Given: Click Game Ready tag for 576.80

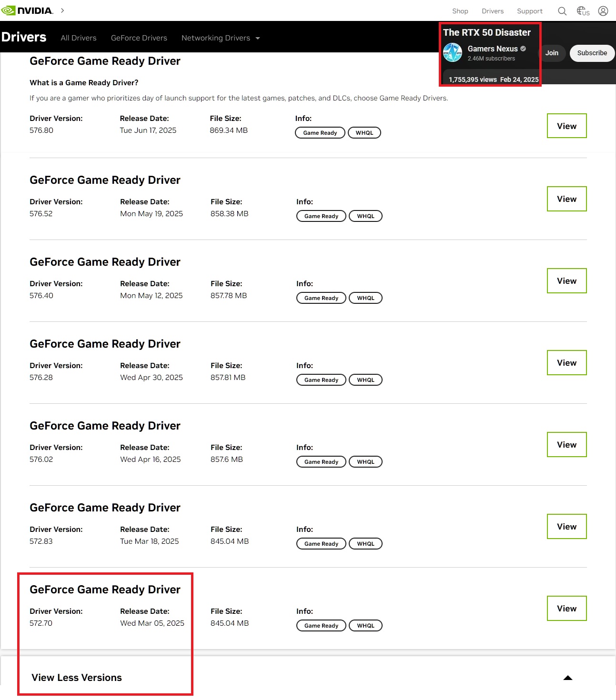Looking at the screenshot, I should click(320, 133).
